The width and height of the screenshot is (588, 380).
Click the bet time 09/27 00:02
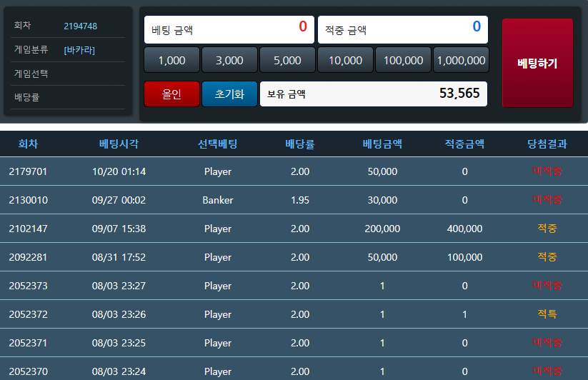[x=119, y=200]
